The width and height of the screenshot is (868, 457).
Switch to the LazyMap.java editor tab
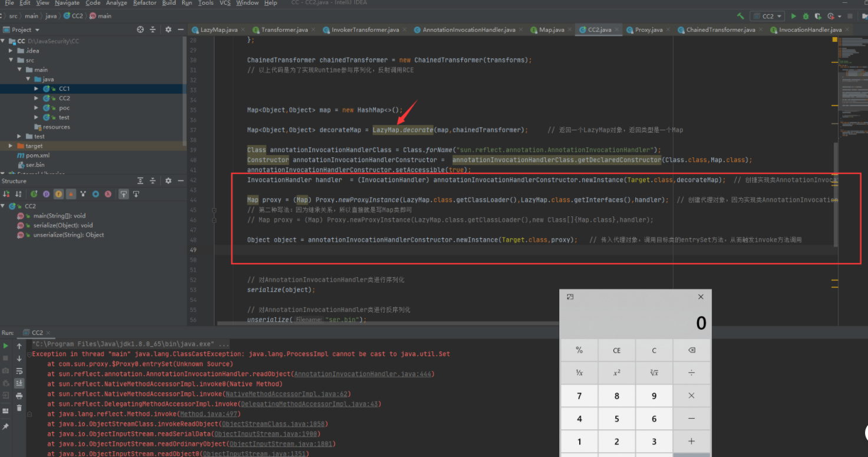219,29
